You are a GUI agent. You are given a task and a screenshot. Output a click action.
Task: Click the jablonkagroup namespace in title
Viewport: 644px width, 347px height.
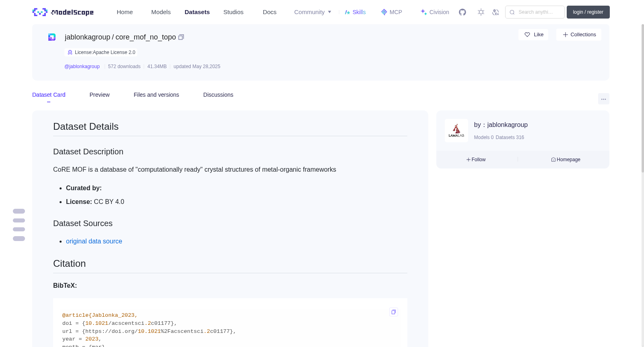tap(87, 37)
